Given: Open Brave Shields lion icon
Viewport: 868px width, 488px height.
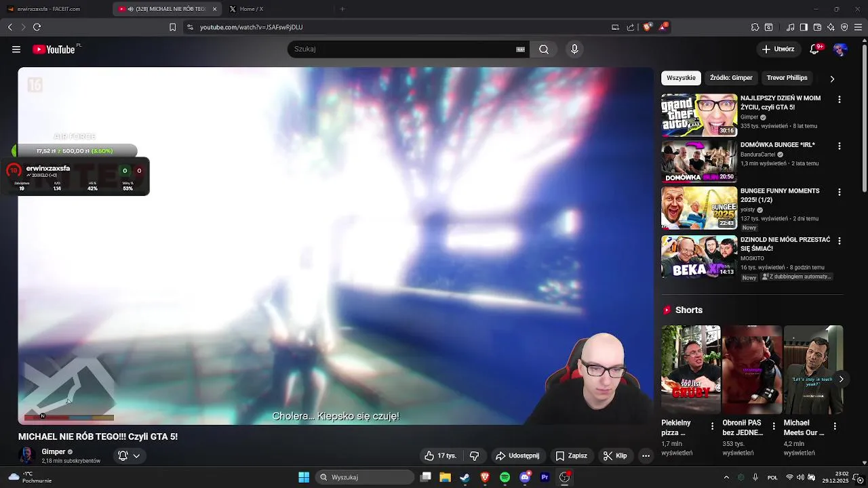Looking at the screenshot, I should point(647,27).
